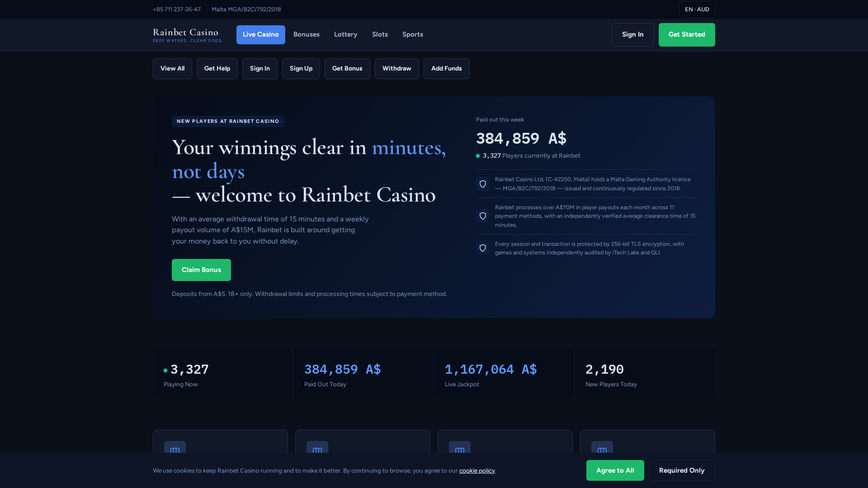Open the Live Casino tab
Image resolution: width=868 pixels, height=488 pixels.
[x=260, y=35]
